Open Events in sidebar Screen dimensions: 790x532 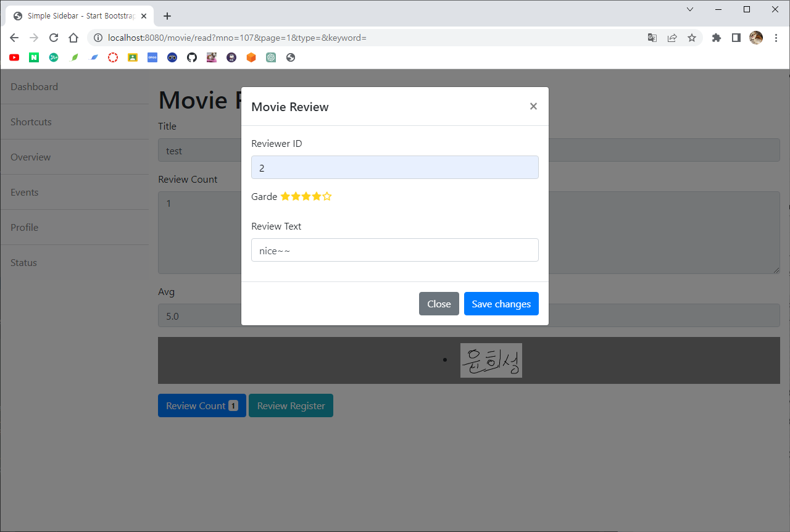click(x=74, y=192)
